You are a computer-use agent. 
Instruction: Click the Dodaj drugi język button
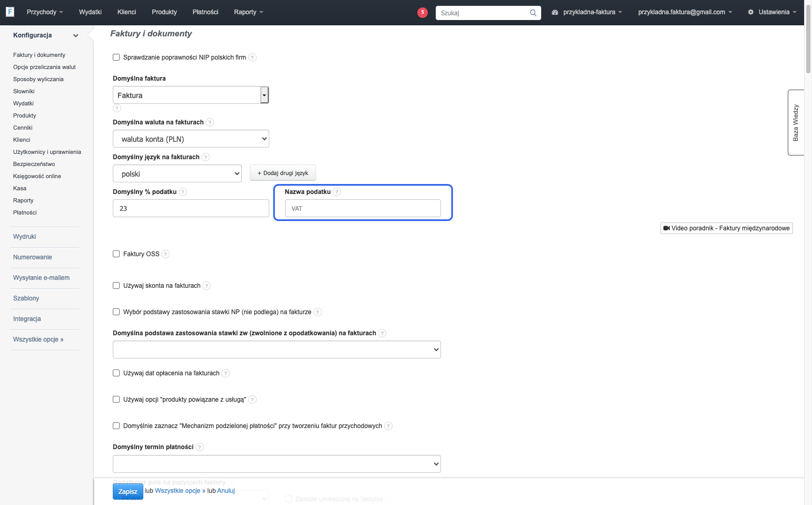pos(283,173)
